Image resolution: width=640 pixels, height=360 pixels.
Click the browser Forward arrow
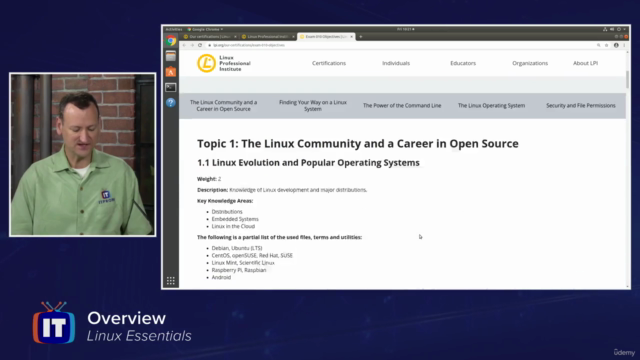[192, 45]
